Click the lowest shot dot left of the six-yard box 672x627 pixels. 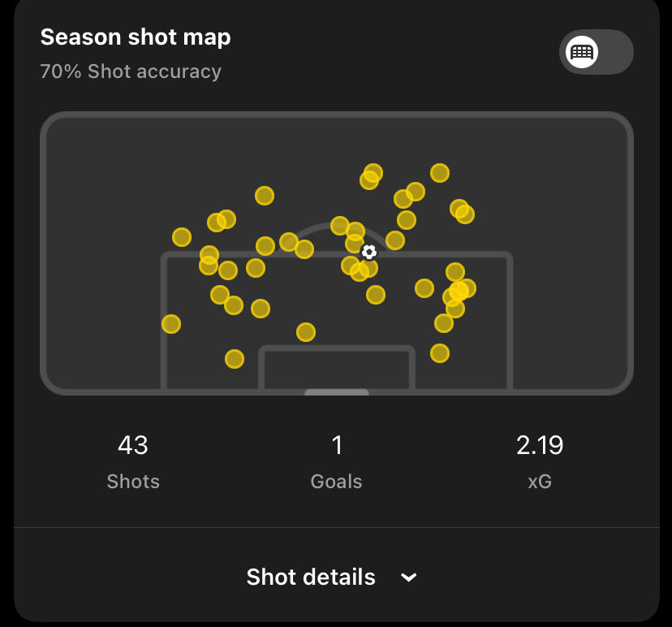234,358
